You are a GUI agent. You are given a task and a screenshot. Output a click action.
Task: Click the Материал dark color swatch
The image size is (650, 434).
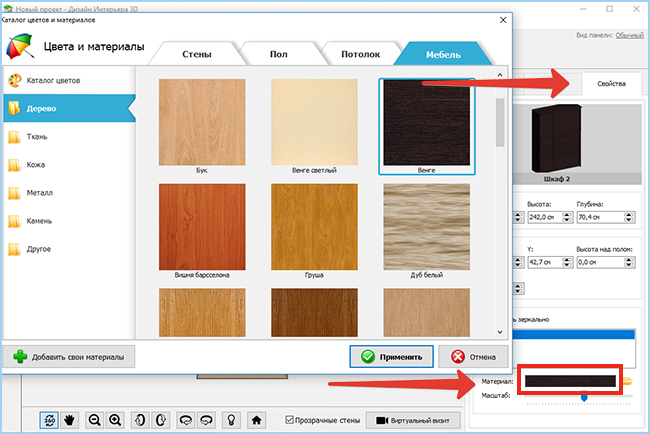click(x=570, y=381)
